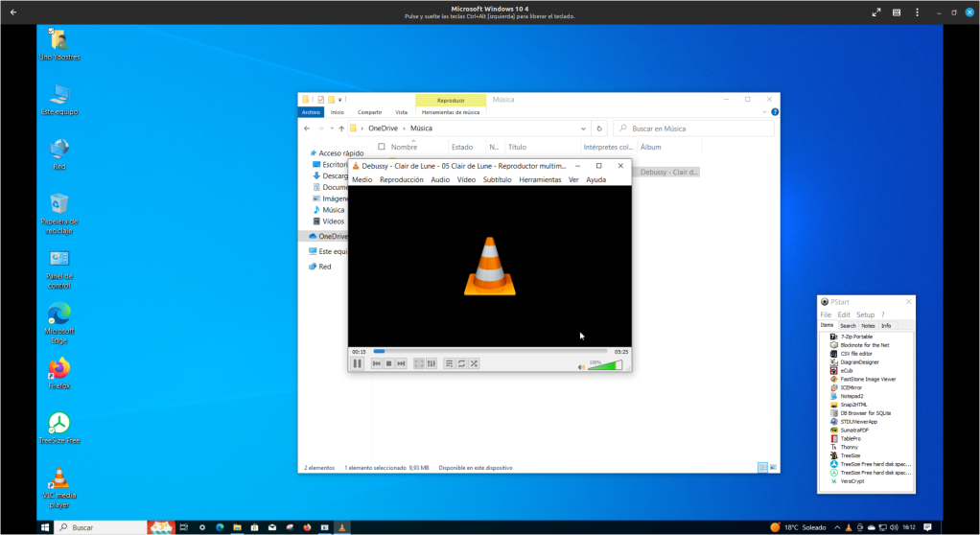Pause playback in VLC

point(358,363)
